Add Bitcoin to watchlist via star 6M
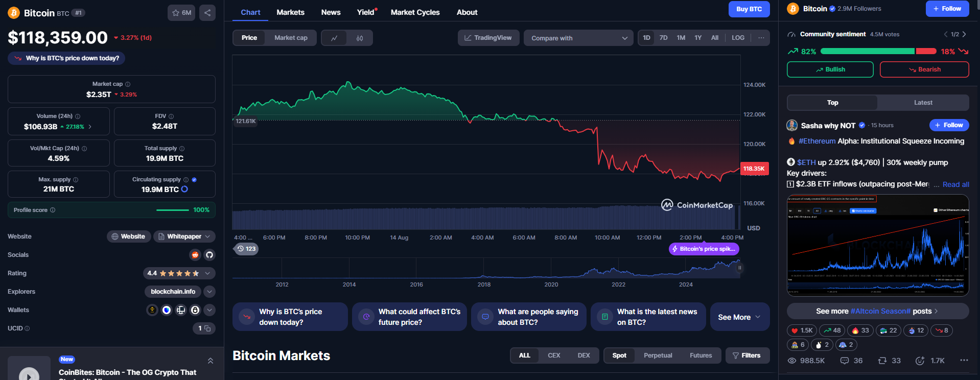 [x=181, y=13]
